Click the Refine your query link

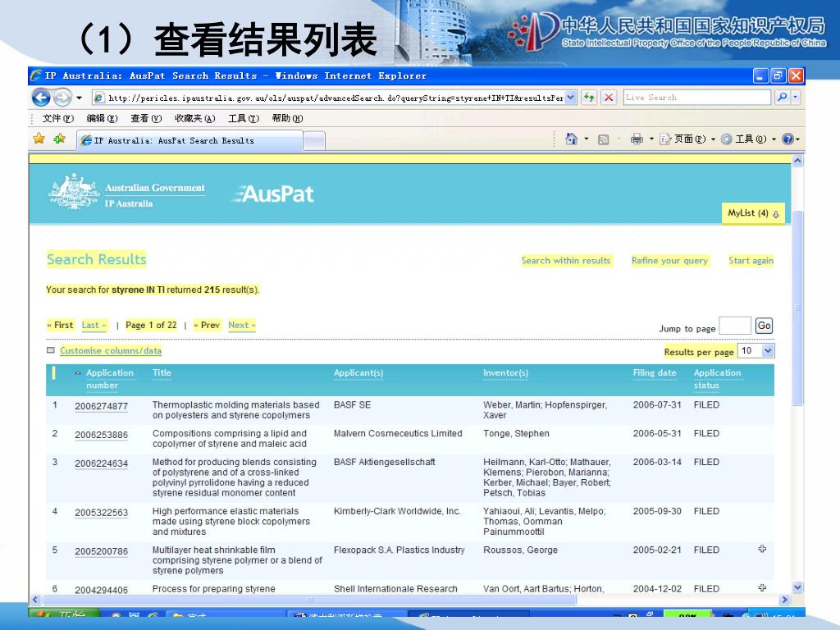(669, 260)
